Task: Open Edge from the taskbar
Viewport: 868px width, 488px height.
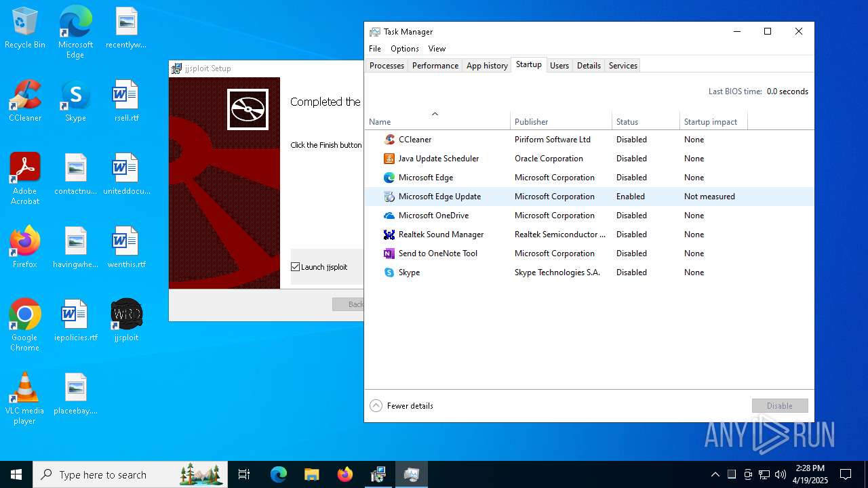Action: click(279, 474)
